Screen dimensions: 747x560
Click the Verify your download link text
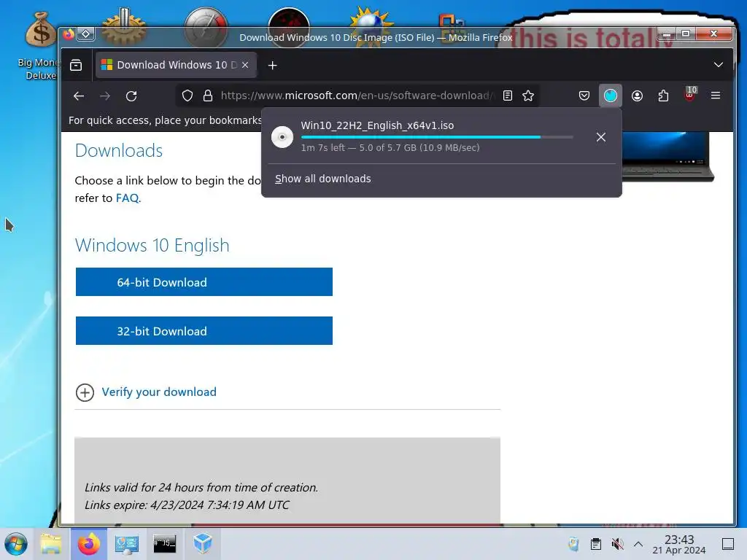click(x=159, y=392)
